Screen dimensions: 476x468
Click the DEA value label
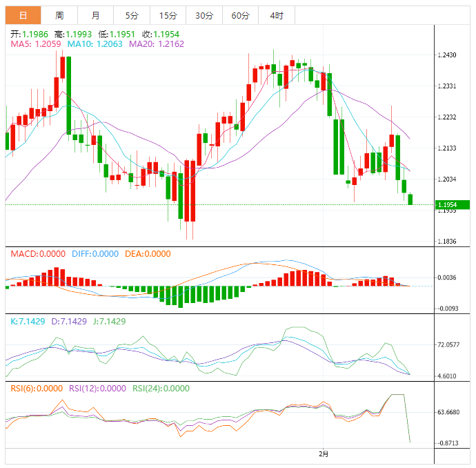point(147,254)
